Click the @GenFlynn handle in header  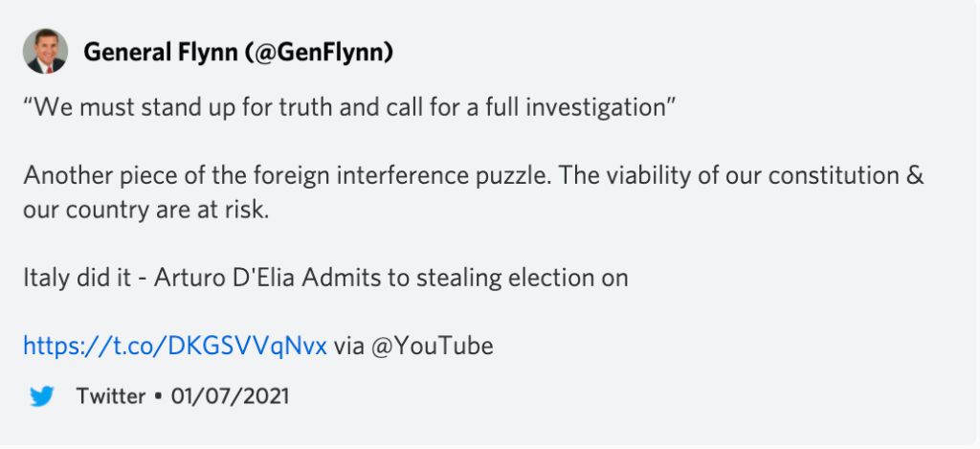[319, 52]
